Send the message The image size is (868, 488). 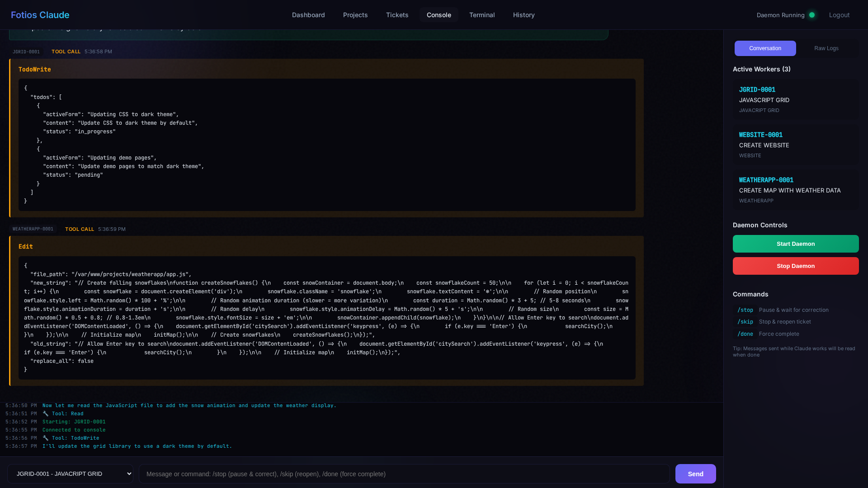695,474
